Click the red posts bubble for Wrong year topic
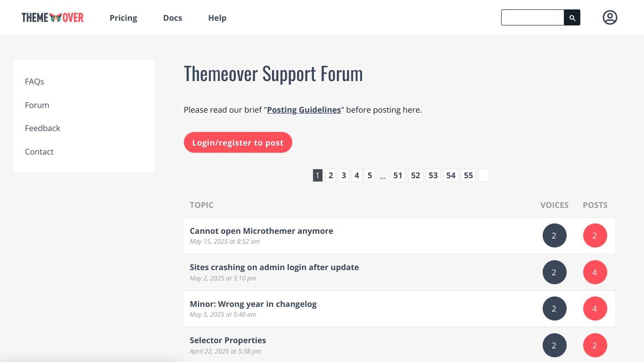The height and width of the screenshot is (362, 644). click(595, 309)
